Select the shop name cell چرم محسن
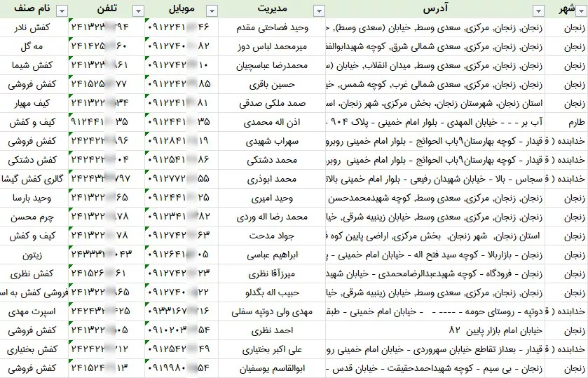The height and width of the screenshot is (378, 588). pyautogui.click(x=34, y=217)
